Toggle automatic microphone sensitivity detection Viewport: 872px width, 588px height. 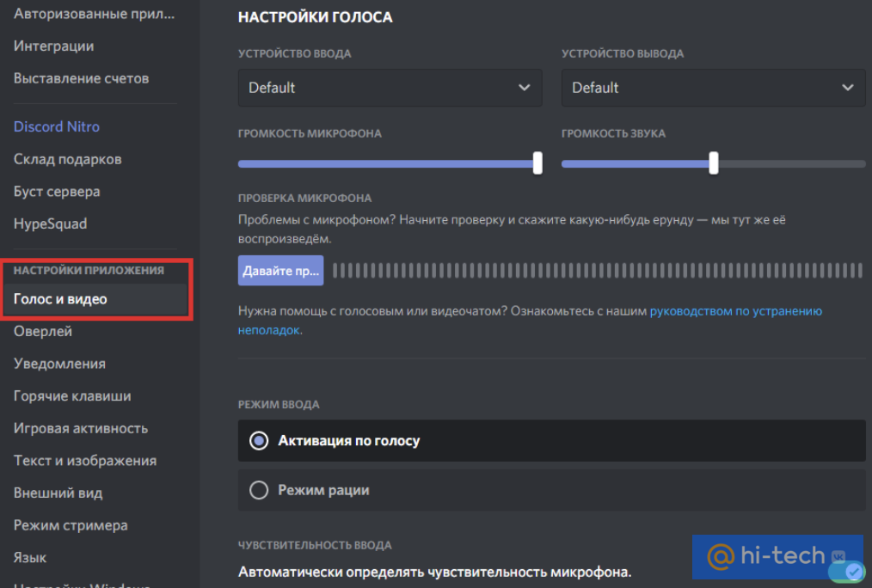(x=846, y=573)
